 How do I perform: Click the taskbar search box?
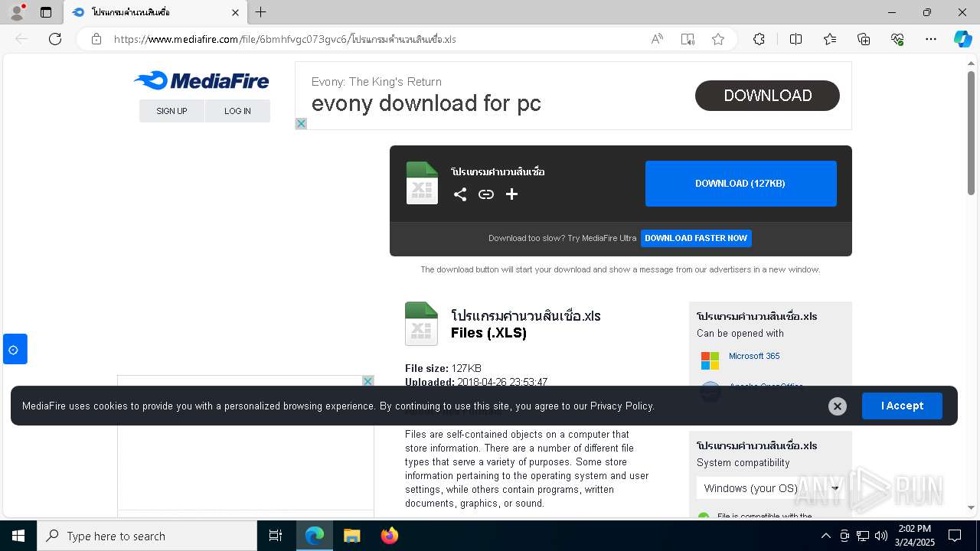[147, 536]
